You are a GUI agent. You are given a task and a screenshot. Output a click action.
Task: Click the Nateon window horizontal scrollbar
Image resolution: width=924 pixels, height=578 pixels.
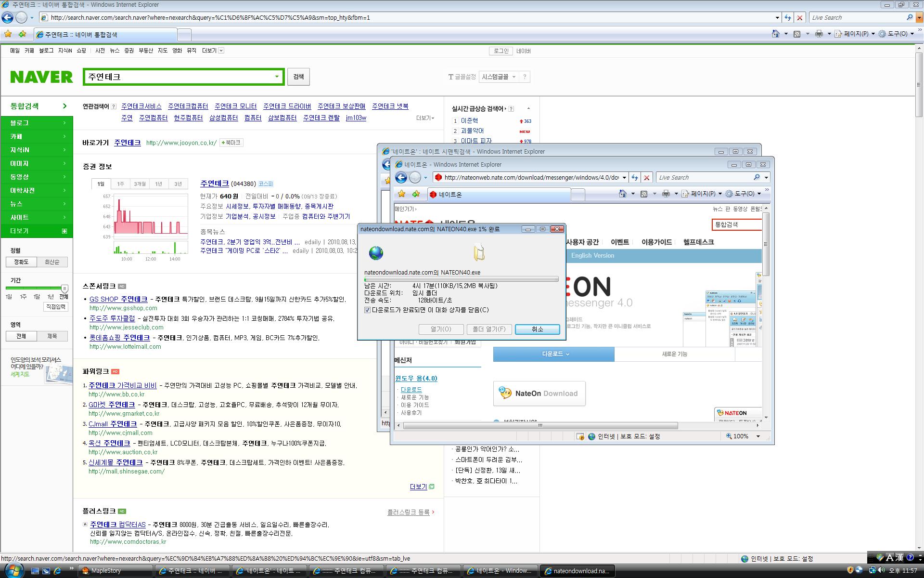tap(540, 426)
